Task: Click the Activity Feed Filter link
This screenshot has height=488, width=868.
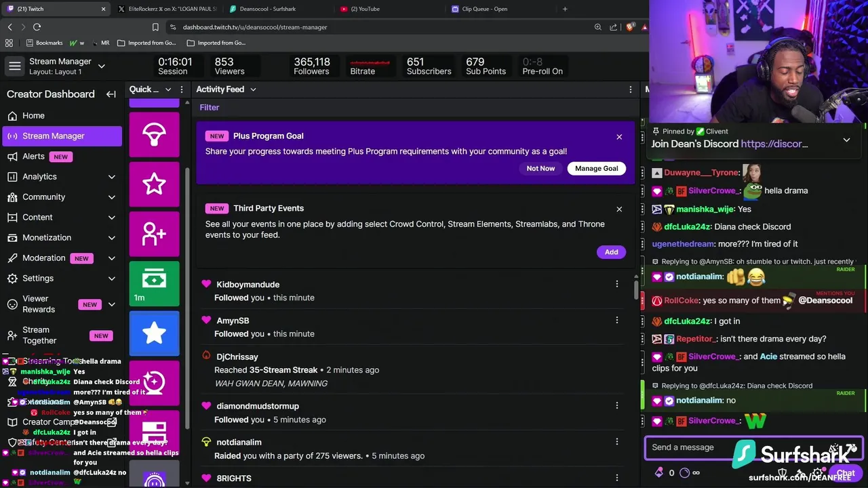Action: [210, 107]
